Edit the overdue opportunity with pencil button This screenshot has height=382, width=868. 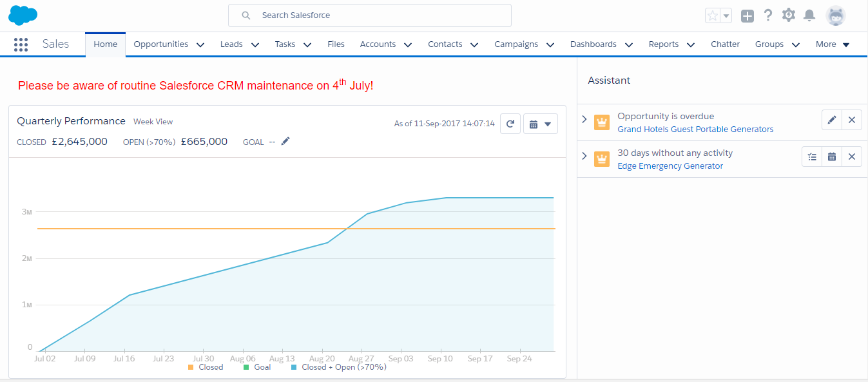tap(832, 120)
